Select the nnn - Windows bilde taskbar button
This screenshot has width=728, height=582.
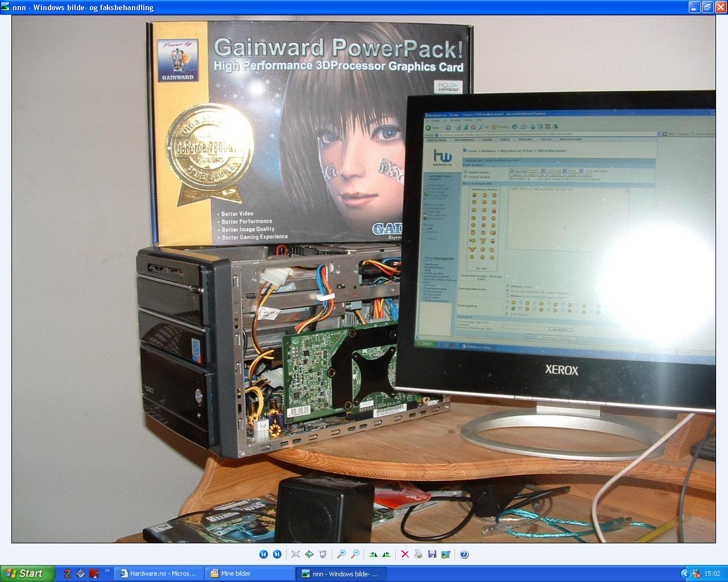(x=341, y=573)
